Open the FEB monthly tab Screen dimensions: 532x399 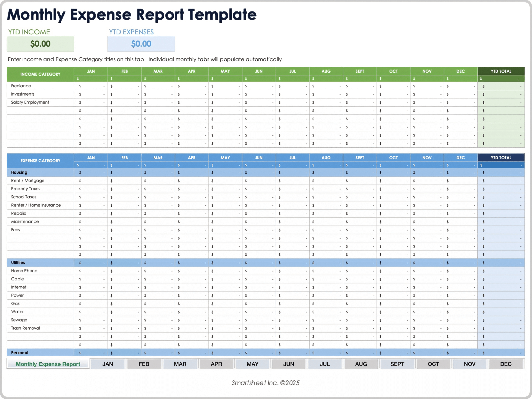tap(144, 364)
